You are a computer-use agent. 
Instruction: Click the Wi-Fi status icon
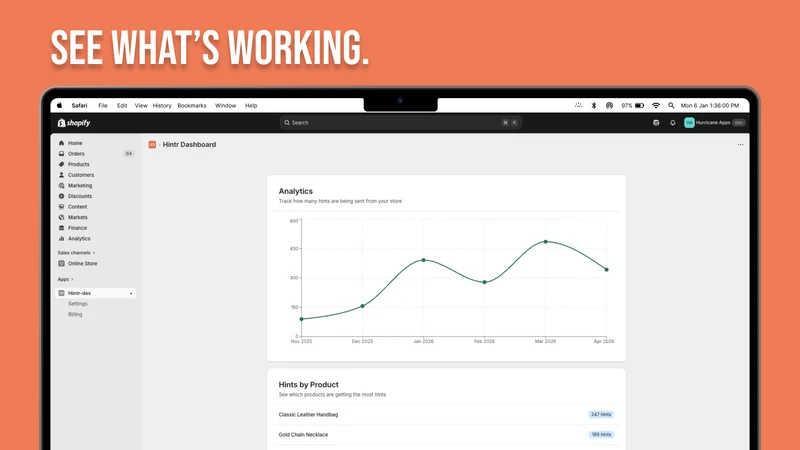point(656,106)
